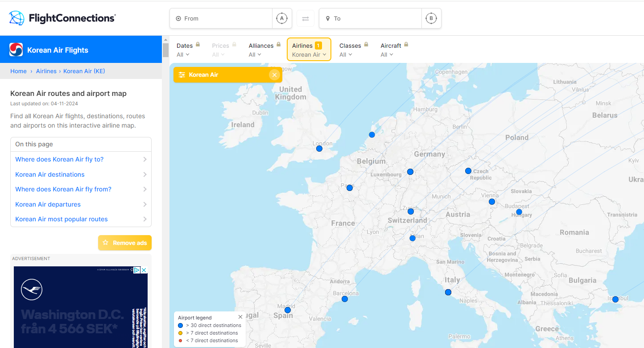Expand the Alliances filter dropdown
Screen dimensions: 644x348
pyautogui.click(x=260, y=50)
